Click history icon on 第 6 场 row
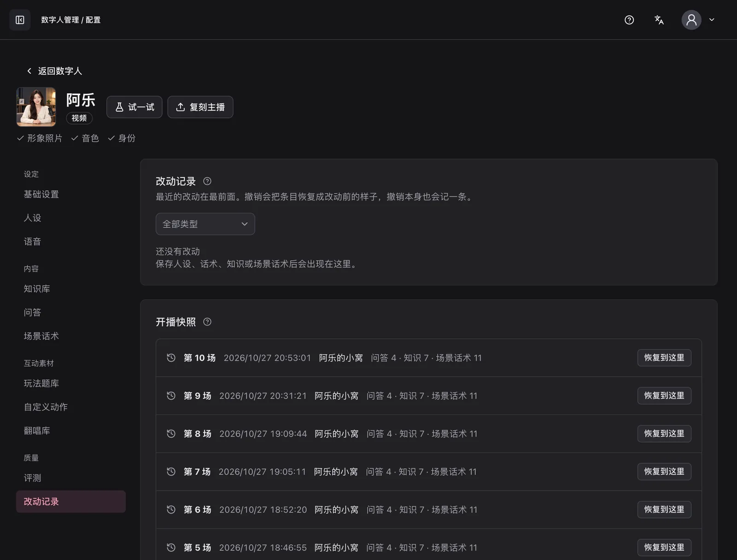The height and width of the screenshot is (560, 737). pos(171,510)
